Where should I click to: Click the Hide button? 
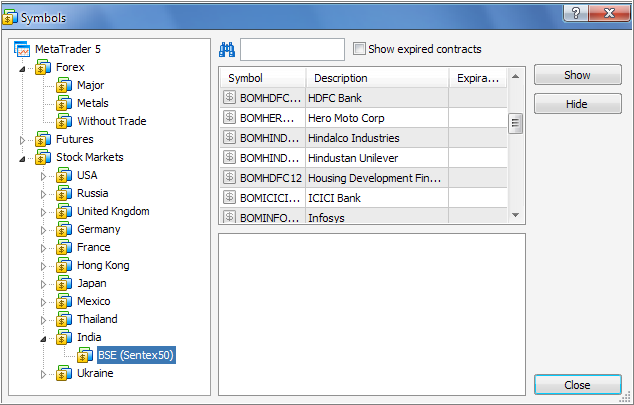point(577,104)
